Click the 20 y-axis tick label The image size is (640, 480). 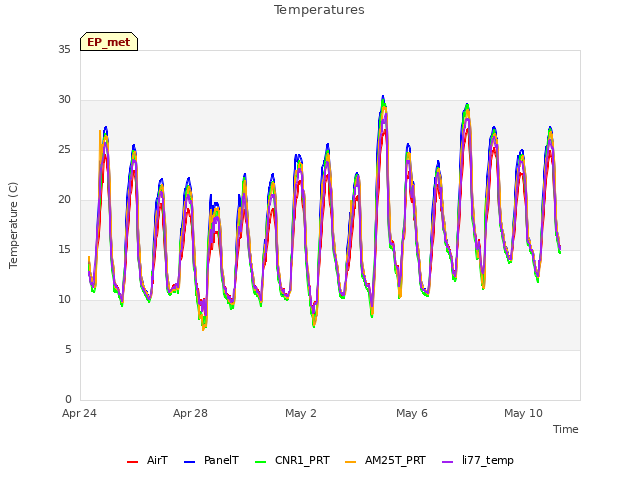[x=64, y=200]
